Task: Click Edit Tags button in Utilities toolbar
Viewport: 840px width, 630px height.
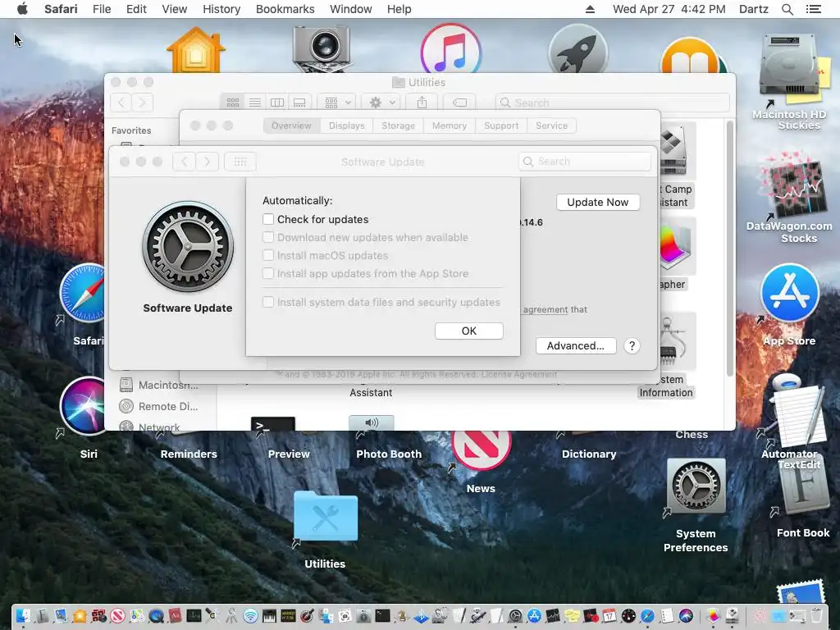Action: (x=459, y=103)
